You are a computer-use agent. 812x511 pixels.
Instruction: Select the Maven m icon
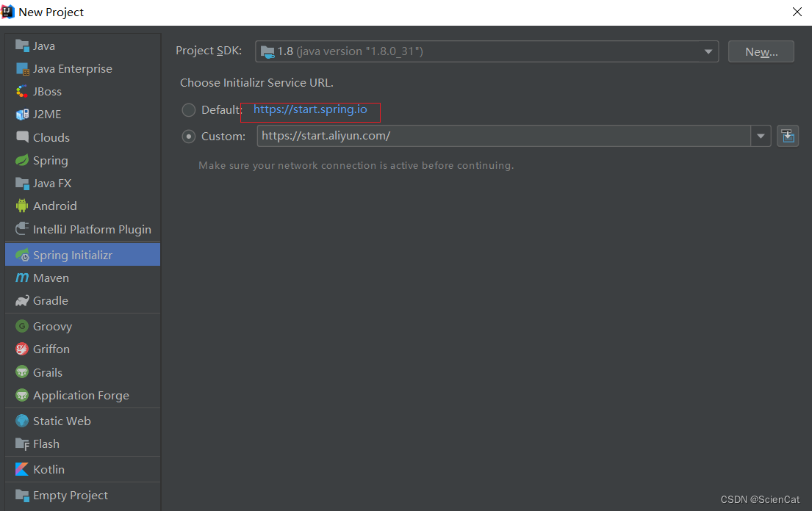click(22, 278)
